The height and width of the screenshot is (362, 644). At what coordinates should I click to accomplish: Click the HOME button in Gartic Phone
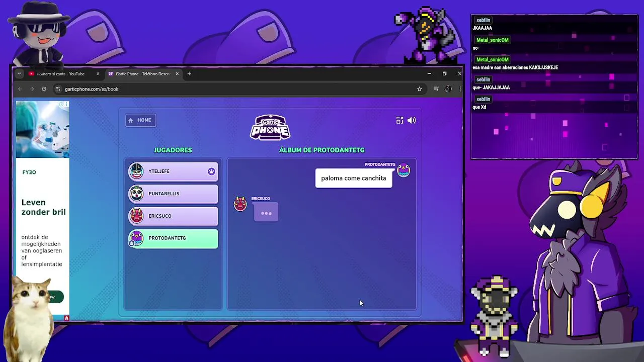(140, 120)
